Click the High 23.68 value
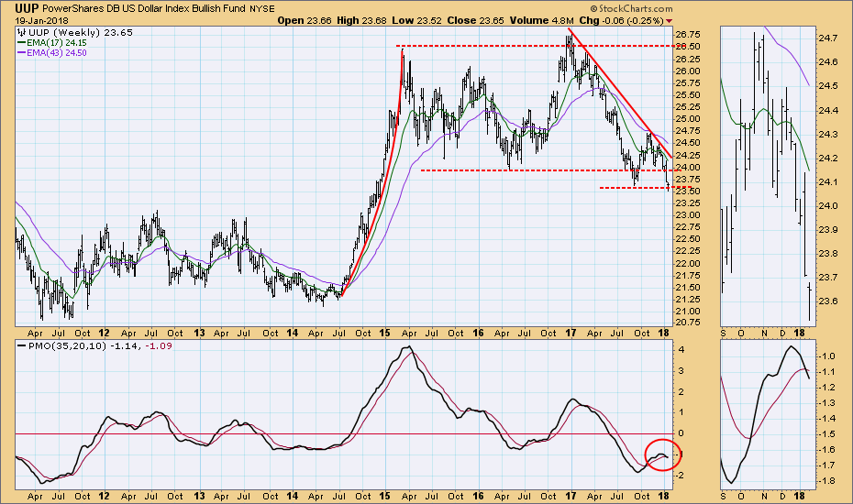853x504 pixels. click(x=361, y=20)
